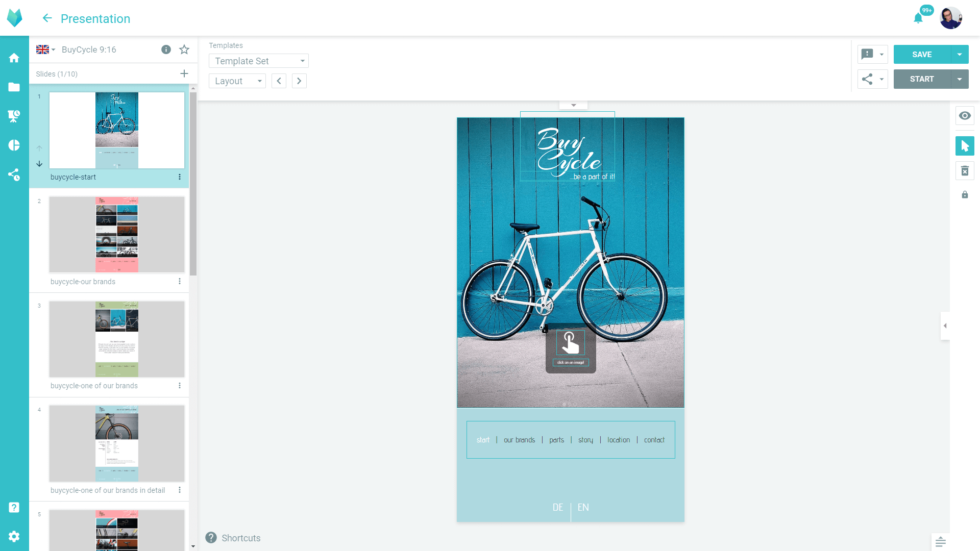Open presentations icon in sidebar
Image resolution: width=980 pixels, height=551 pixels.
coord(14,116)
